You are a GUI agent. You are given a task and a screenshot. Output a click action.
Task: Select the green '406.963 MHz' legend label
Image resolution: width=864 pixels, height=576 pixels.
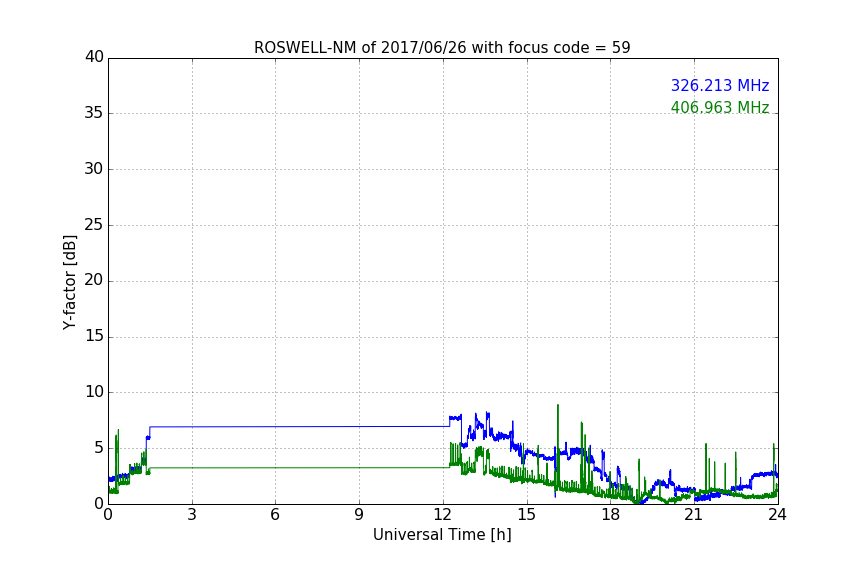[720, 107]
